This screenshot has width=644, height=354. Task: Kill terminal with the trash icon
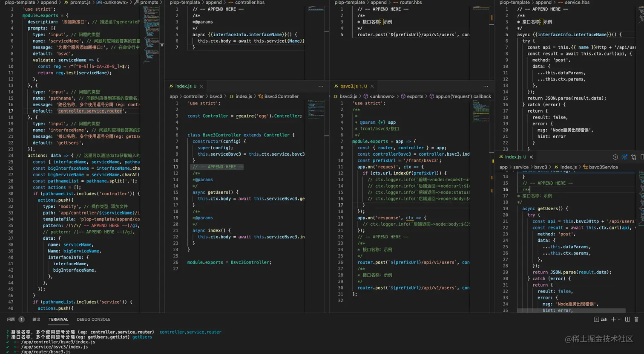pos(636,319)
